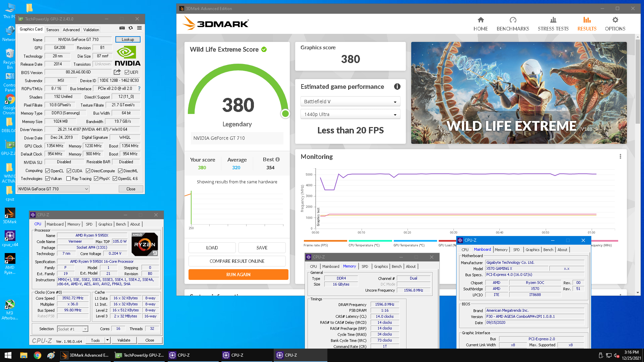Image resolution: width=644 pixels, height=362 pixels.
Task: Open Chrome from the taskbar
Action: coord(37,355)
